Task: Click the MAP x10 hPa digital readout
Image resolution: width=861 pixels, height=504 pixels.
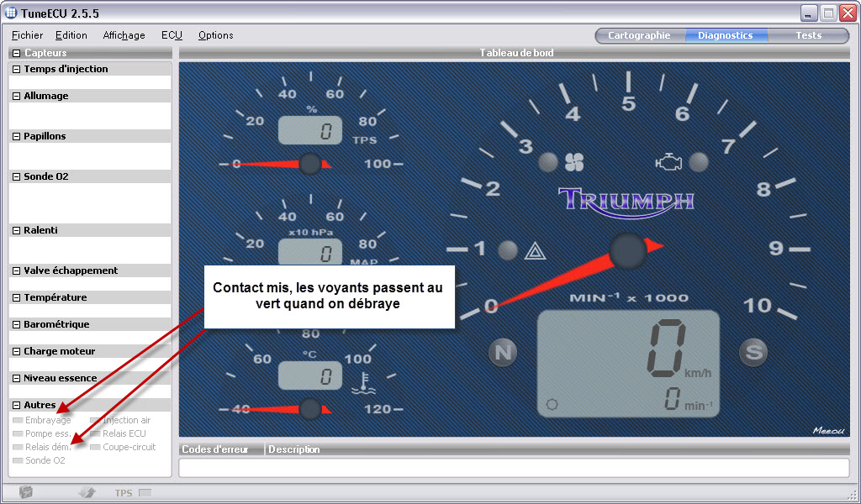Action: click(310, 252)
